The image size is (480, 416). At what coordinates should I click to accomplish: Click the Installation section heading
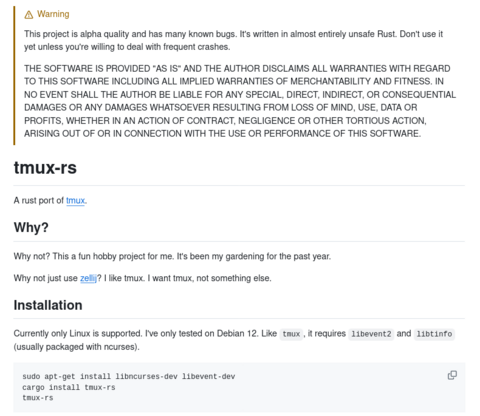48,305
